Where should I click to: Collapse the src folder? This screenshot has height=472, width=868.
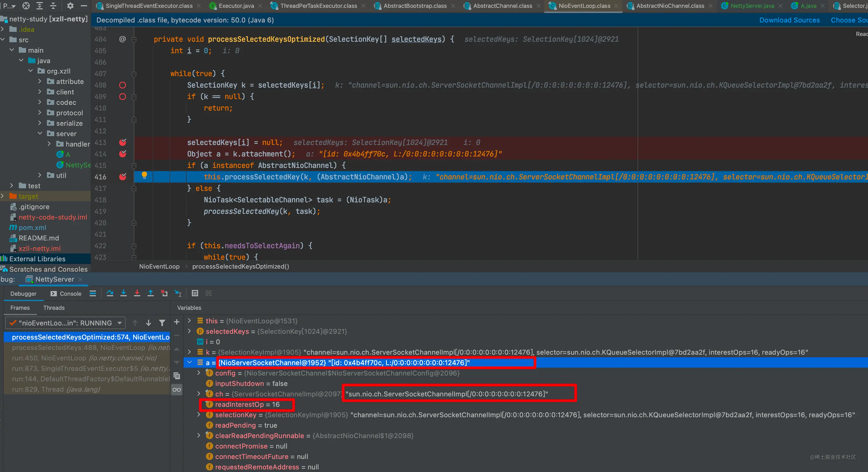click(x=2, y=40)
